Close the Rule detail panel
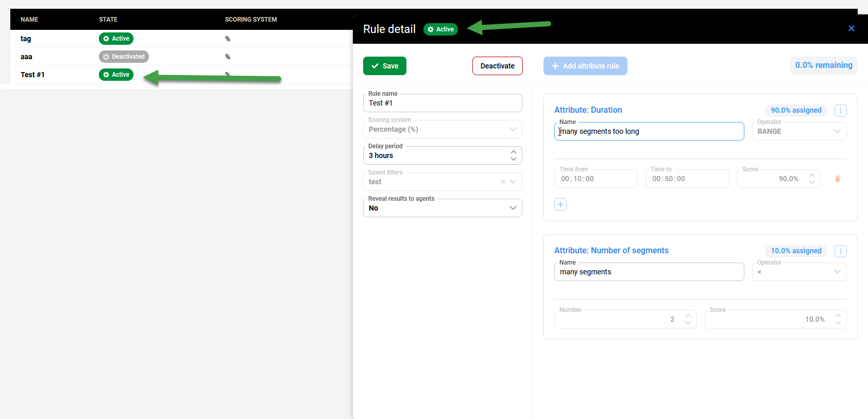The width and height of the screenshot is (868, 419). click(851, 28)
